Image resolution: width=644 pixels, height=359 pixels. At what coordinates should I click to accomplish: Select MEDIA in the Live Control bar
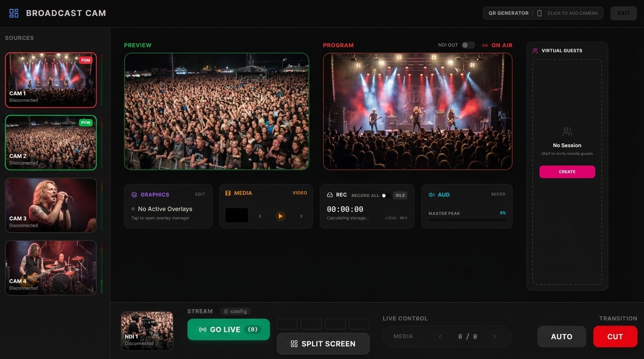point(403,337)
